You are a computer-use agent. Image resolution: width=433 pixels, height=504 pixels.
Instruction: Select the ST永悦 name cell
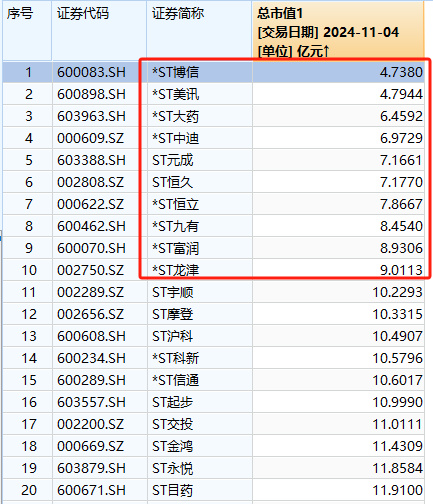click(x=173, y=468)
